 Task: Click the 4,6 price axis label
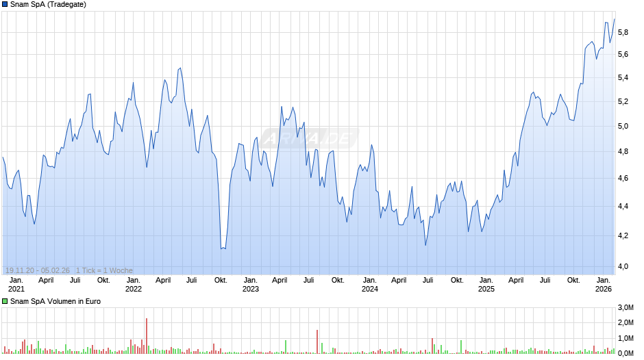tap(623, 178)
